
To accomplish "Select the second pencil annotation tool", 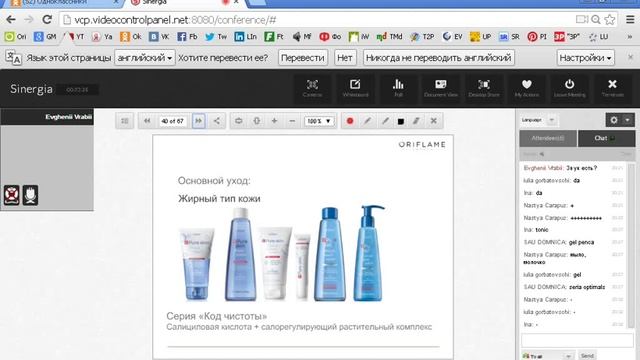I will 385,121.
